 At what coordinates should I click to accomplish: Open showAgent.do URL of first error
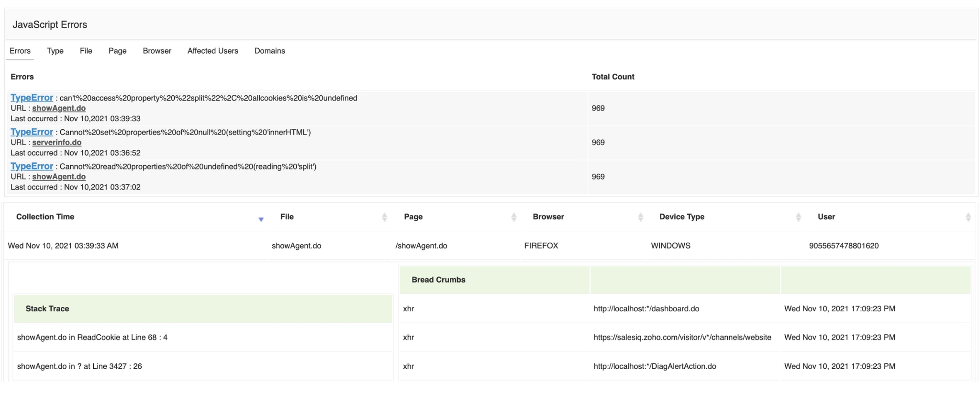pyautogui.click(x=59, y=108)
